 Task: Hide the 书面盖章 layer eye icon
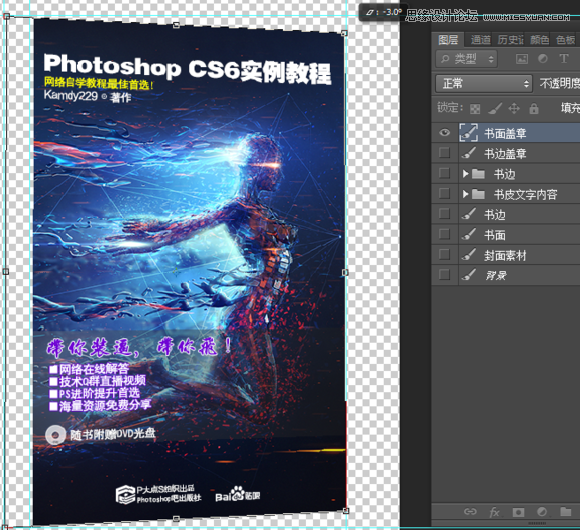(x=445, y=133)
